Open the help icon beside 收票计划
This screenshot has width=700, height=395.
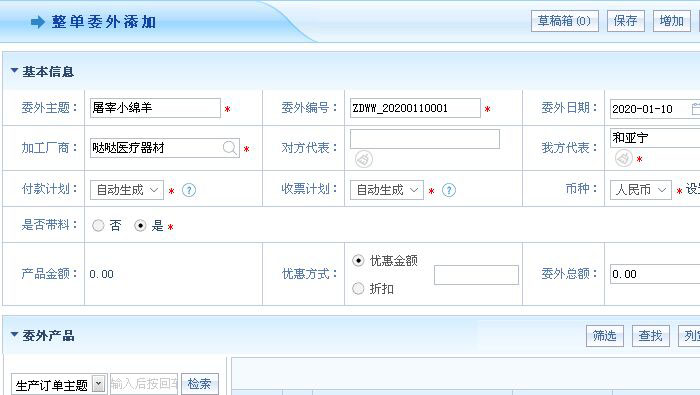(449, 190)
